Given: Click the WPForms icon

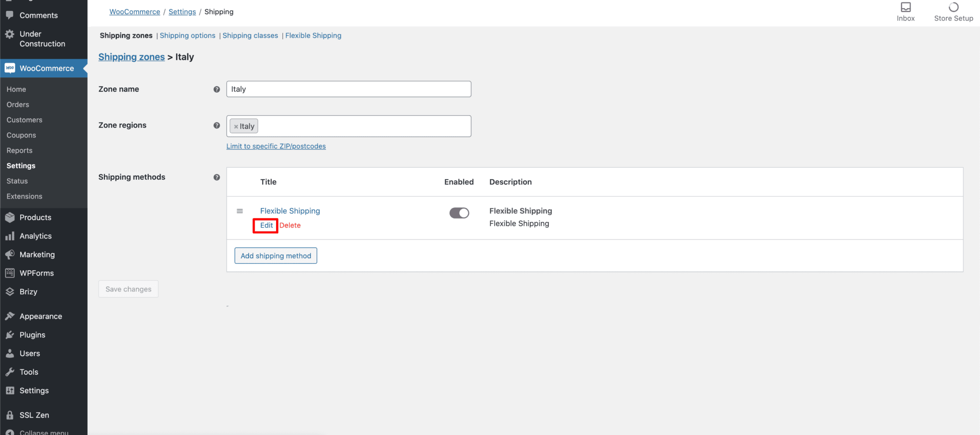Looking at the screenshot, I should (x=10, y=273).
